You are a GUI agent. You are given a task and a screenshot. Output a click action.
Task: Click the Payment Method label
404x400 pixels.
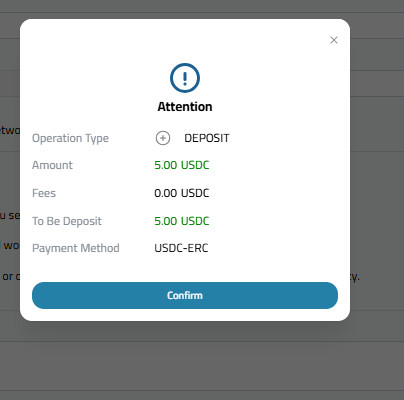(x=76, y=248)
